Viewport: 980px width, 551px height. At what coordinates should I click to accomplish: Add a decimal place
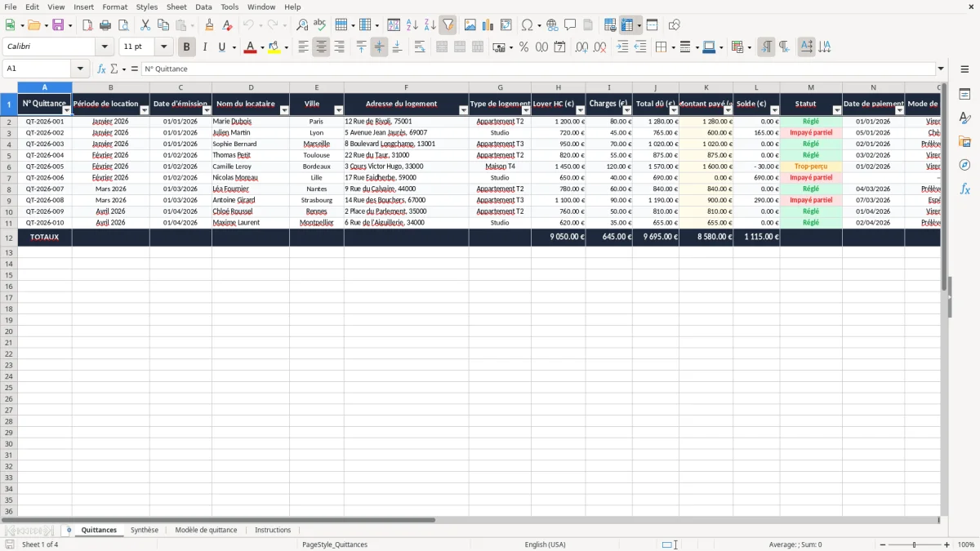(x=582, y=47)
